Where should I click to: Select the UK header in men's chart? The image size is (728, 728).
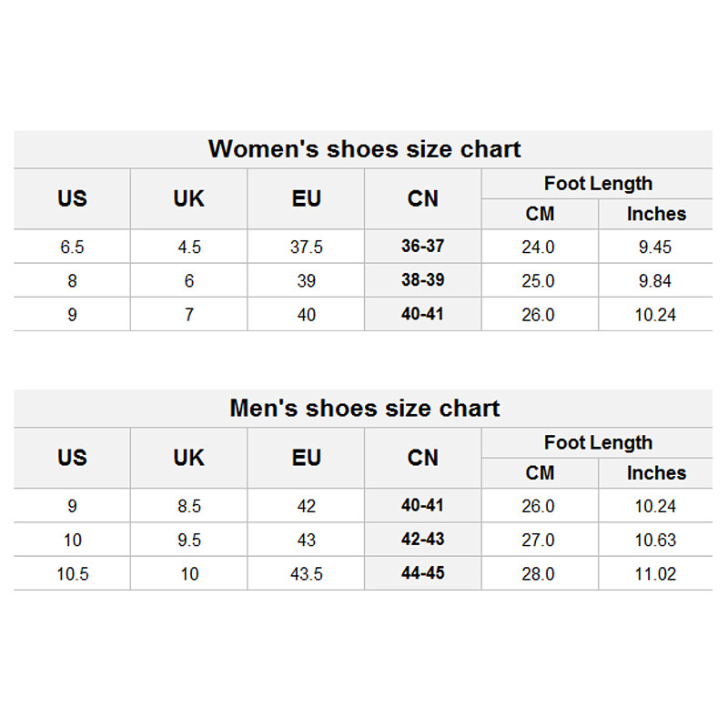coord(188,458)
